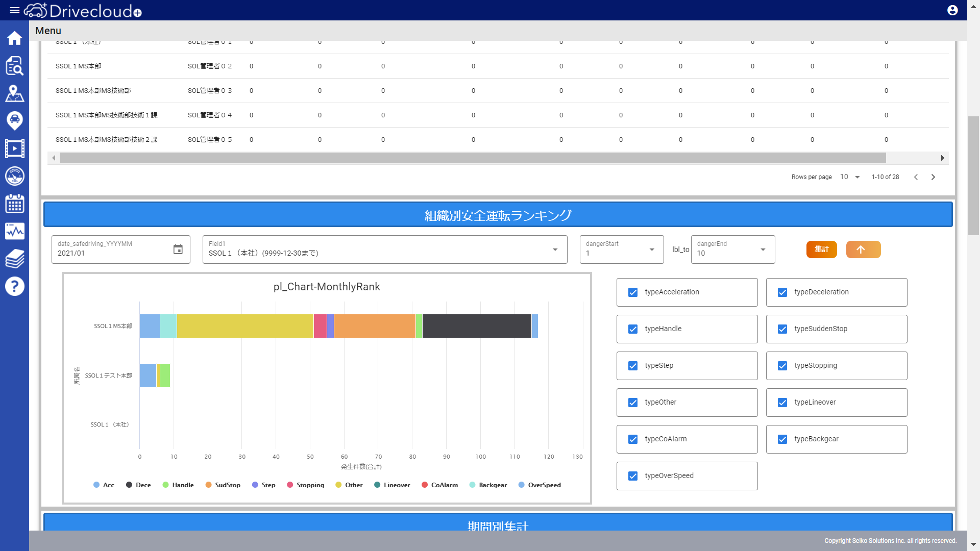The width and height of the screenshot is (980, 551).
Task: Open the help question mark icon
Action: point(14,286)
